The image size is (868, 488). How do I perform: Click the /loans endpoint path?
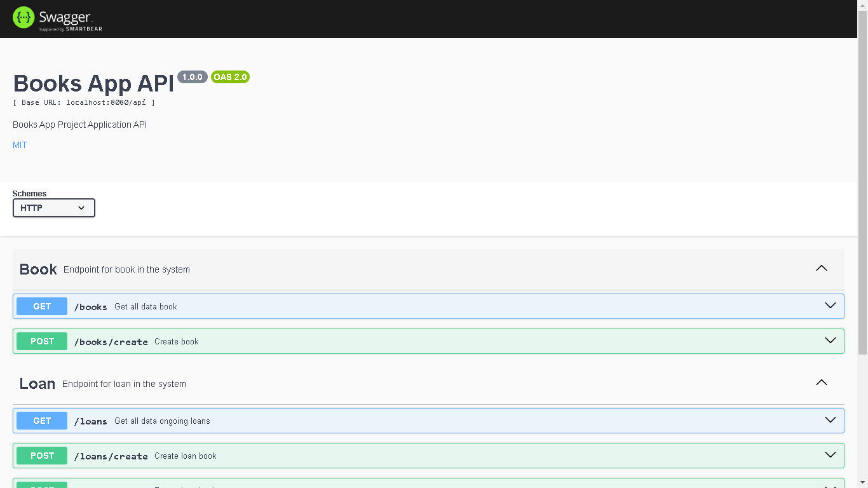point(90,421)
